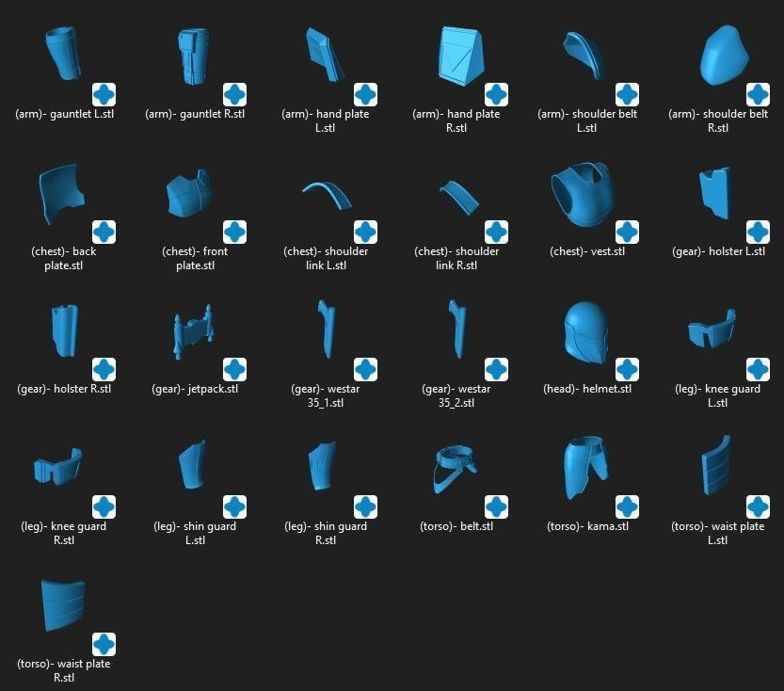
Task: Click the badge icon on helmet.stl
Action: click(627, 369)
